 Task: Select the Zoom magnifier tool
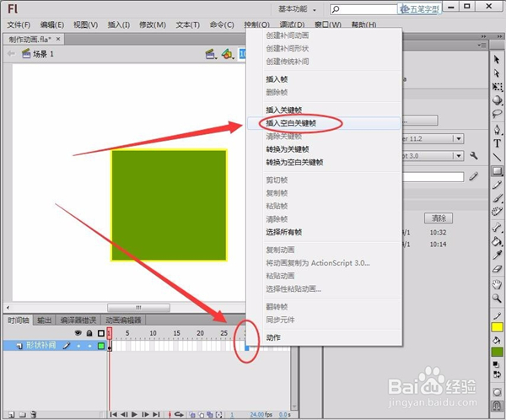click(497, 299)
